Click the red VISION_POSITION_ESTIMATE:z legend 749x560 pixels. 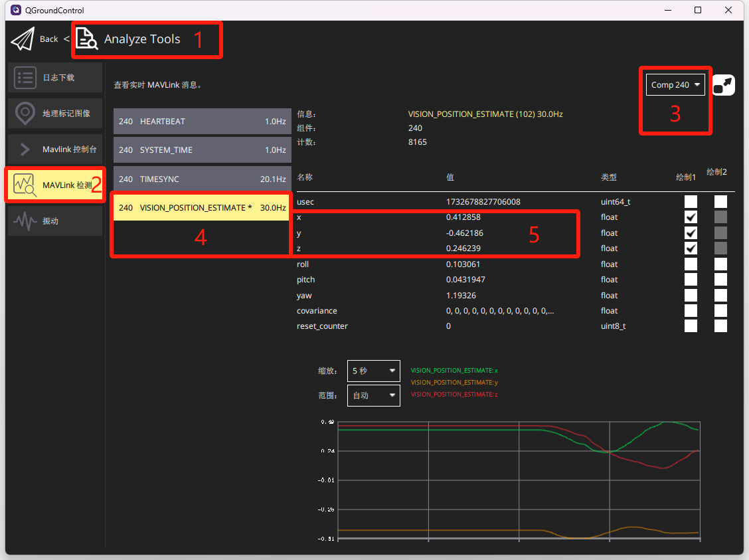pos(454,394)
